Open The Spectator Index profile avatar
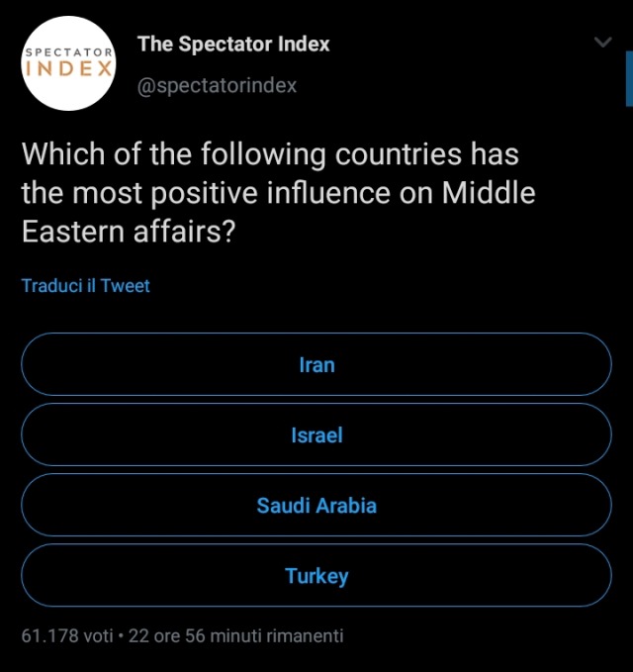This screenshot has height=672, width=633. click(69, 62)
